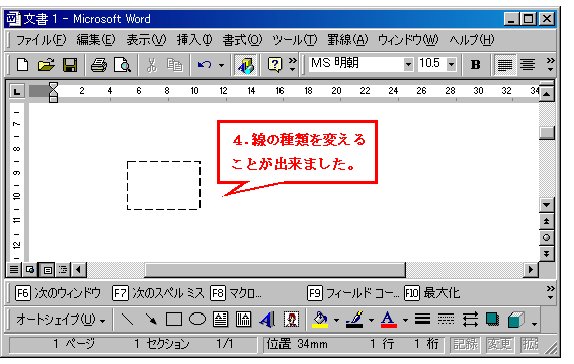Open 3-D settings icon

click(517, 319)
